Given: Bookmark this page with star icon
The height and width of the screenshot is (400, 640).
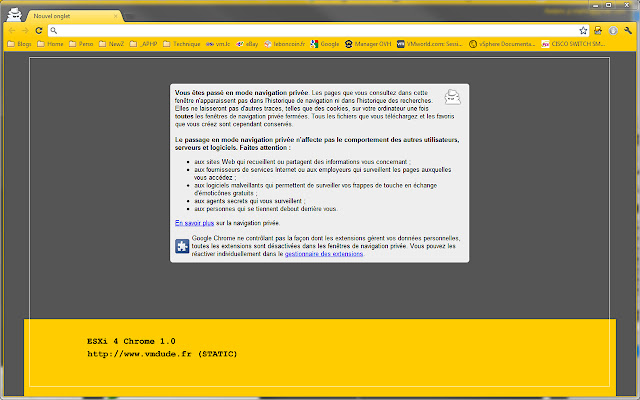Looking at the screenshot, I should tap(583, 31).
